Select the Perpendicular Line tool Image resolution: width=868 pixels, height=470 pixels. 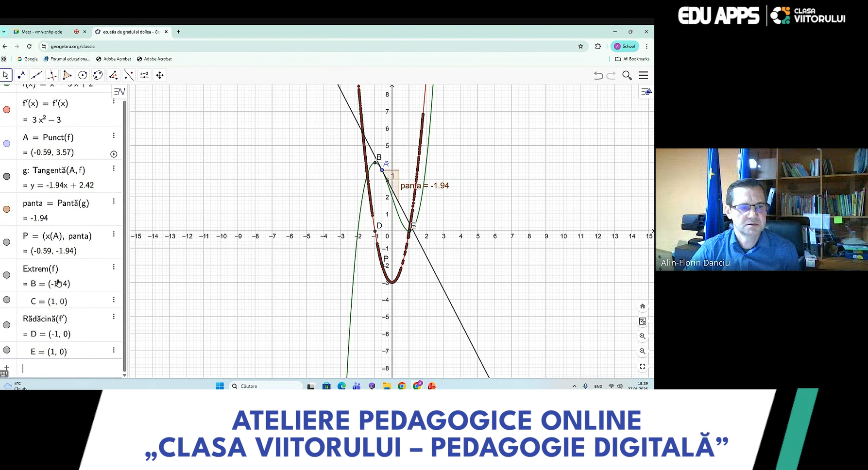[52, 75]
